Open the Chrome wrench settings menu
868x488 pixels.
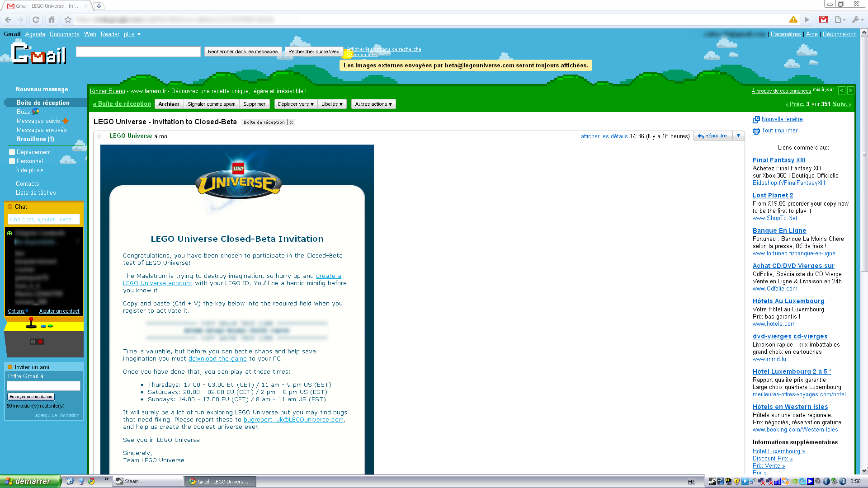click(x=857, y=19)
